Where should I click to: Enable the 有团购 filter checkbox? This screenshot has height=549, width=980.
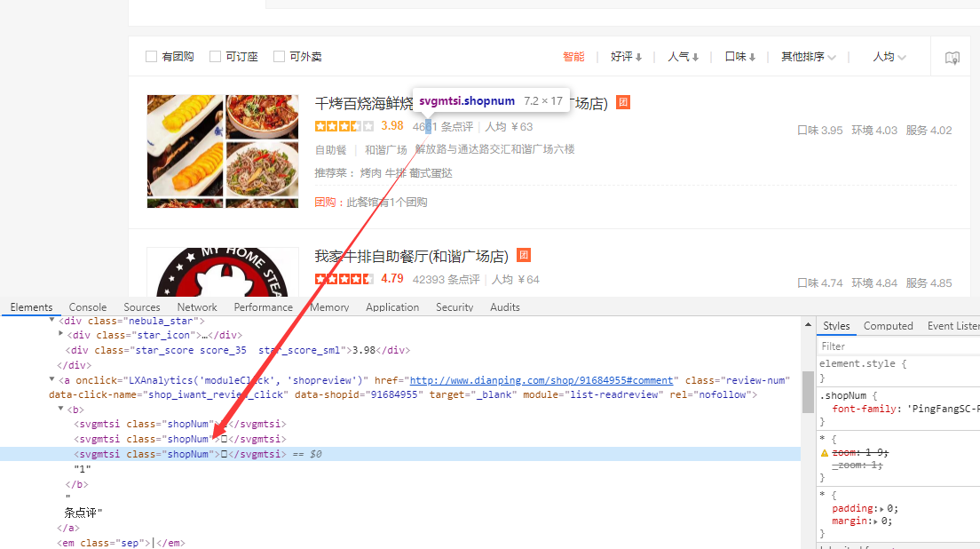[151, 56]
